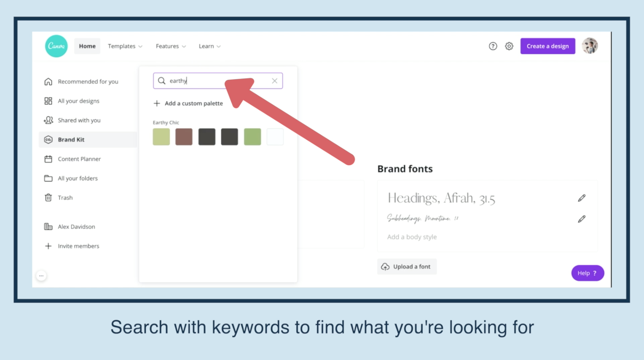The height and width of the screenshot is (360, 644).
Task: Edit Subheadings font with pencil icon
Action: (x=581, y=219)
